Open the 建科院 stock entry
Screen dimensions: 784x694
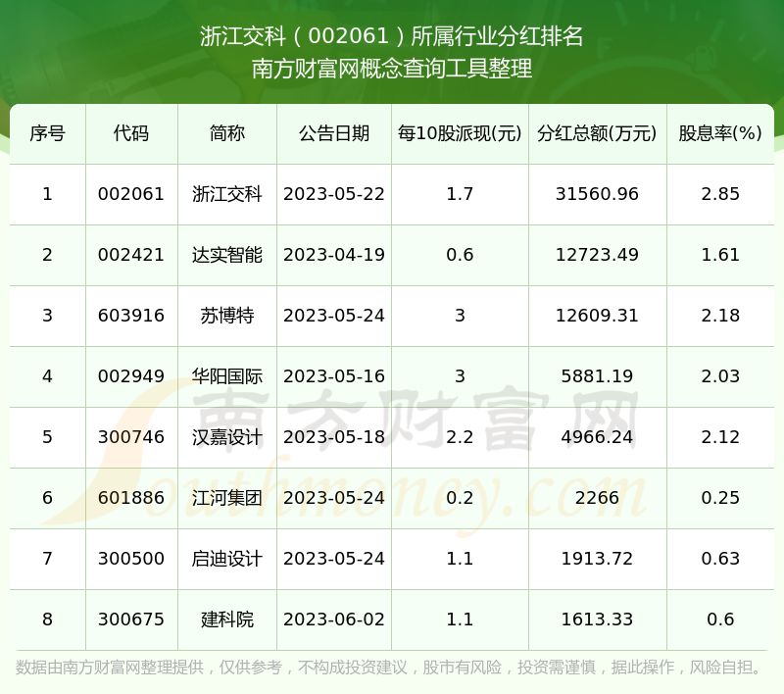click(227, 620)
